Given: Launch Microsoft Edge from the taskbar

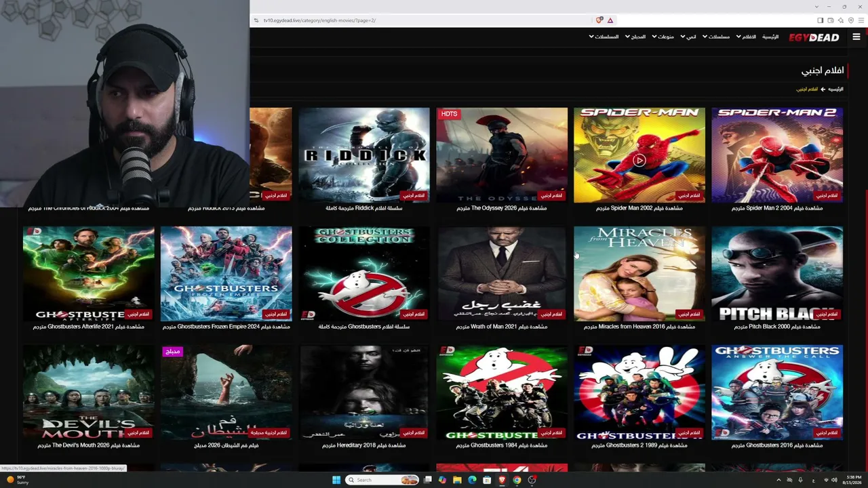Looking at the screenshot, I should (x=472, y=480).
